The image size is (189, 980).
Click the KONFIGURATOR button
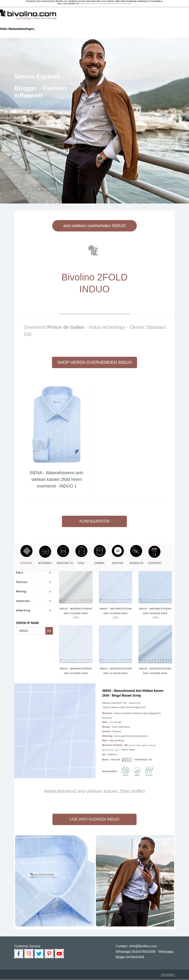(x=94, y=521)
